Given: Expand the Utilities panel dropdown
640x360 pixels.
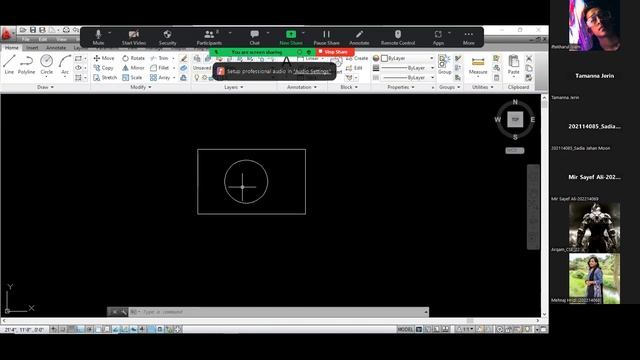Looking at the screenshot, I should [x=482, y=87].
